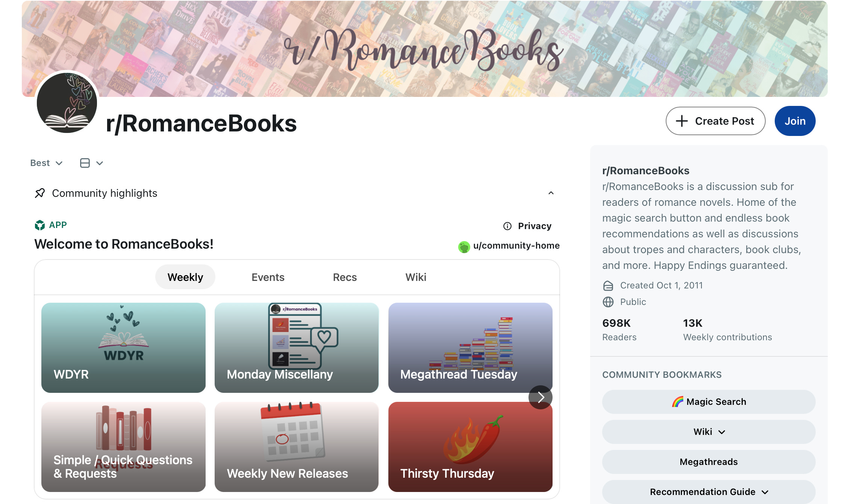
Task: Click the u/community-home avatar icon
Action: pyautogui.click(x=464, y=247)
